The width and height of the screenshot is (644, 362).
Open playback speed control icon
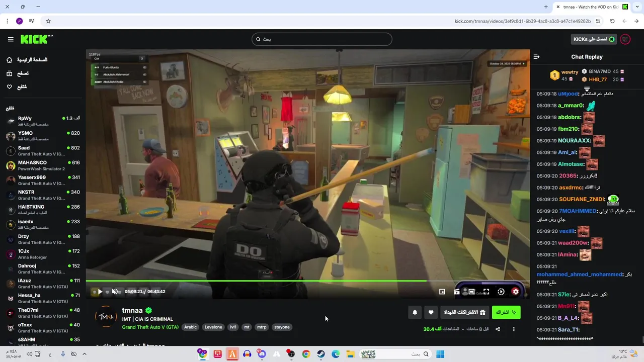(x=501, y=292)
